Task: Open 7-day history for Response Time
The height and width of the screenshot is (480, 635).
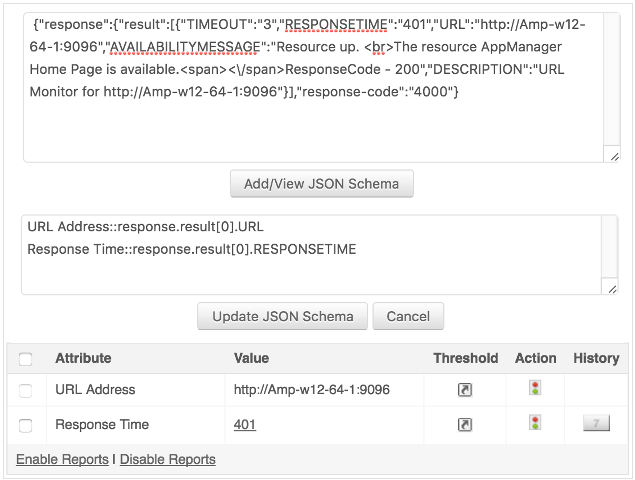Action: (x=596, y=424)
